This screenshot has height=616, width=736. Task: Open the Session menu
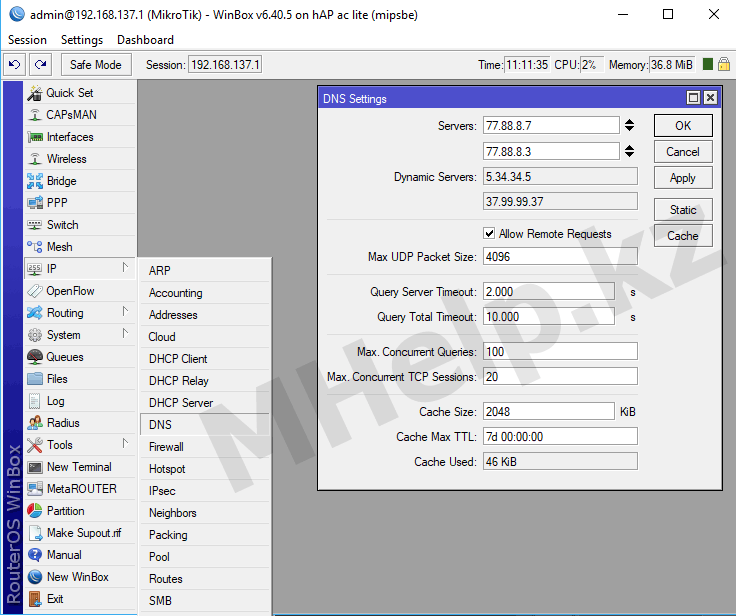pyautogui.click(x=28, y=40)
